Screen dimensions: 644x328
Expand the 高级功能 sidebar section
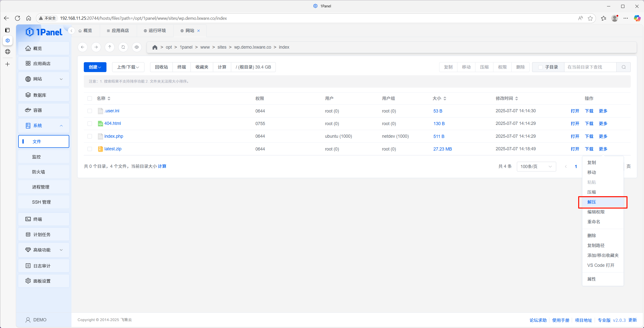(x=42, y=250)
